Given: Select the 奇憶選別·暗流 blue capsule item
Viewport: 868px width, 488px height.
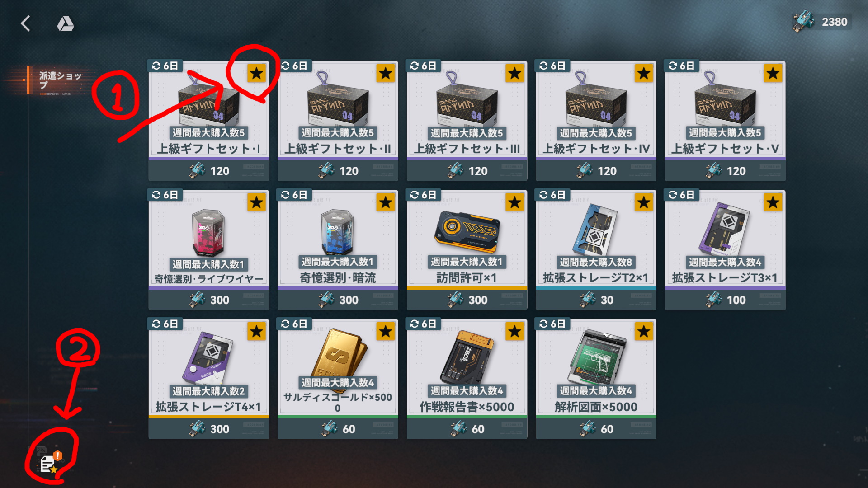Looking at the screenshot, I should point(338,250).
